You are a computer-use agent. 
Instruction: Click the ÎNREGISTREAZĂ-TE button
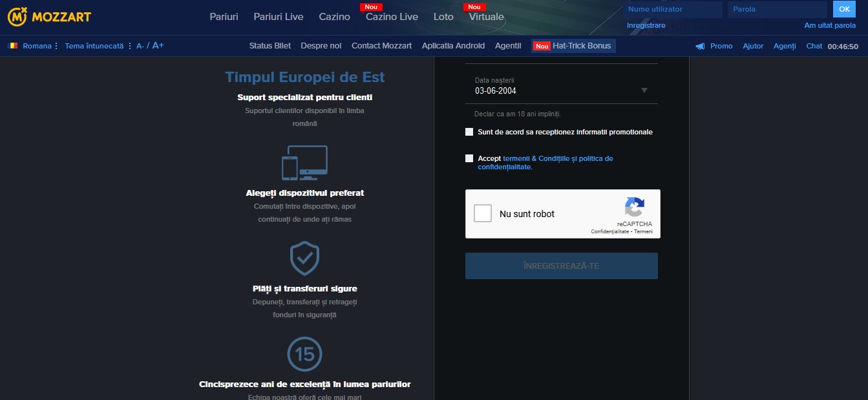coord(562,266)
